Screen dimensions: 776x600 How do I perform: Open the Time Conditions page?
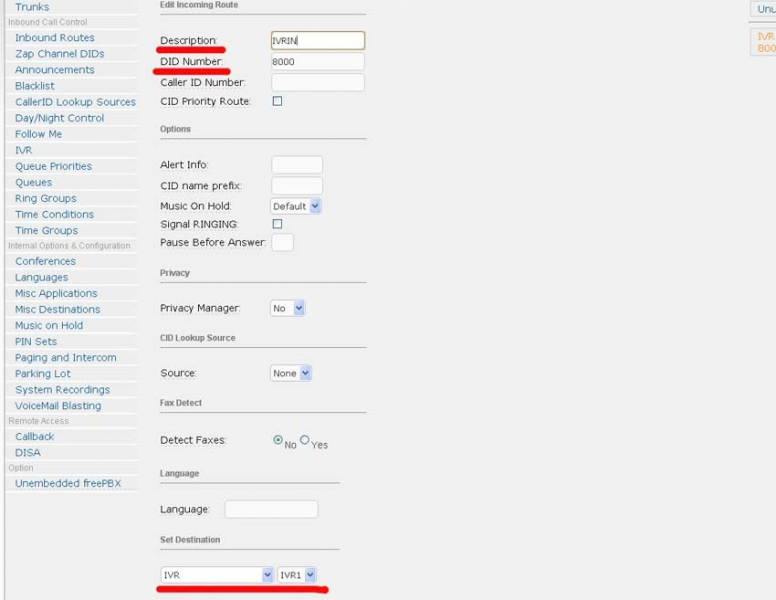(54, 214)
